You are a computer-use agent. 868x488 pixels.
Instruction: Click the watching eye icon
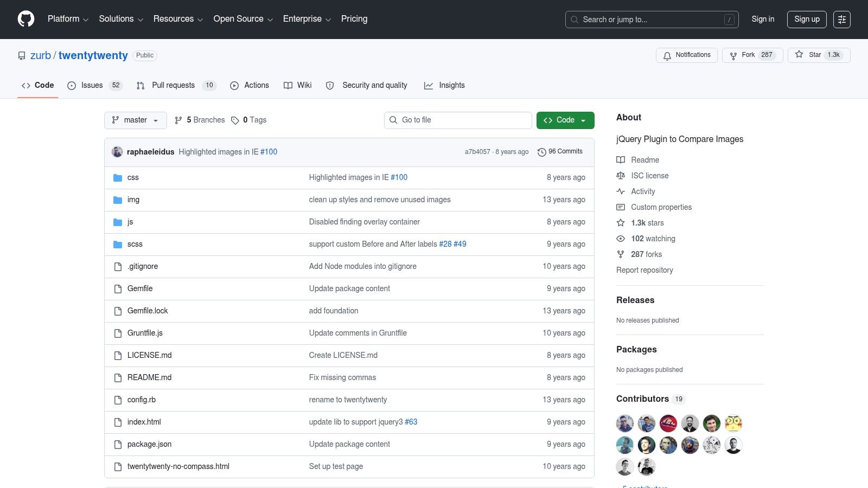point(621,239)
